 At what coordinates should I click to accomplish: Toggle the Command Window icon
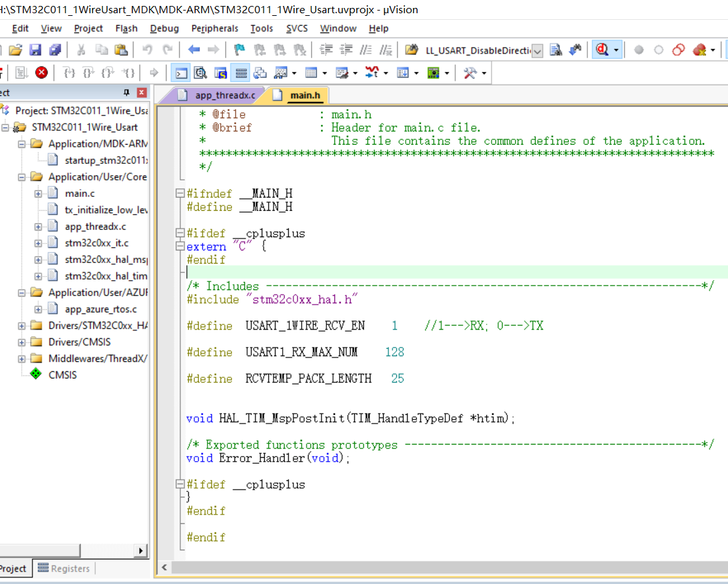[180, 73]
